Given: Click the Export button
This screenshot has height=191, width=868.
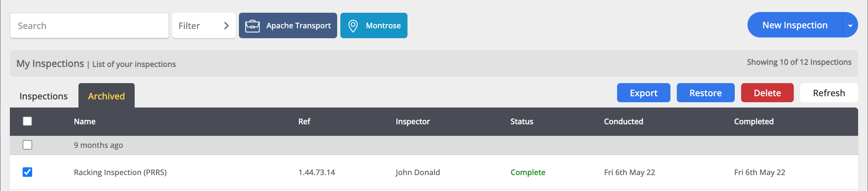Looking at the screenshot, I should click(644, 93).
